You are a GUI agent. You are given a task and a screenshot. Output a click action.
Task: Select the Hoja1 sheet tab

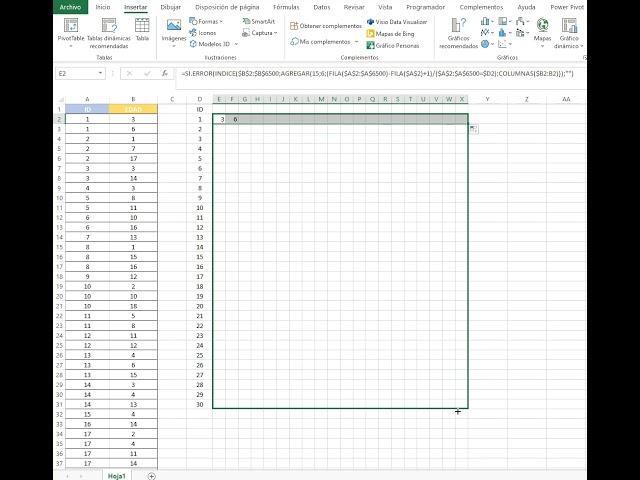coord(118,476)
